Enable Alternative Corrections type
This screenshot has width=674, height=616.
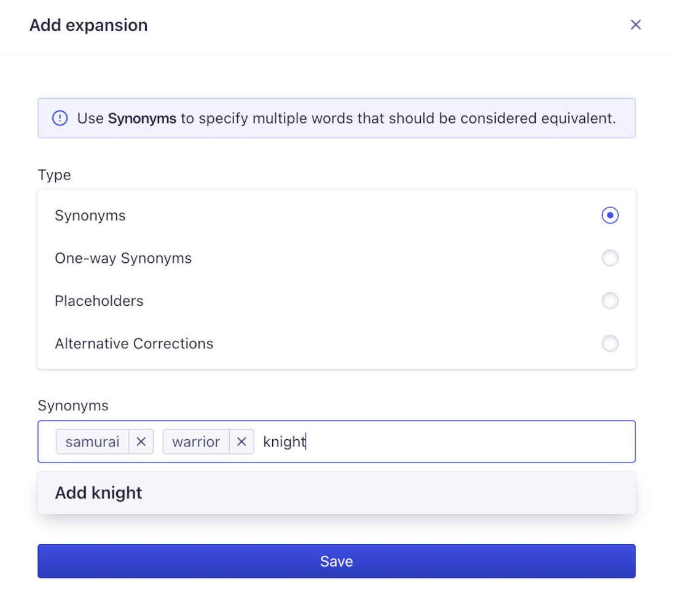609,343
